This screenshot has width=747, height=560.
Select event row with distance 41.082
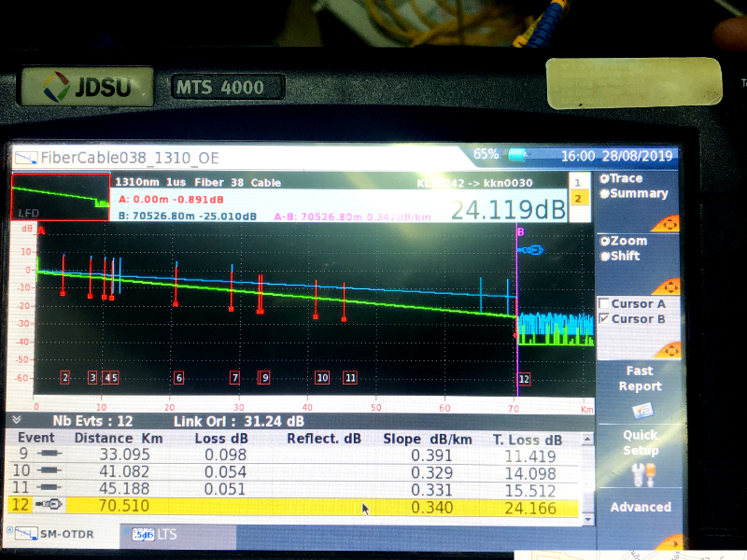click(x=293, y=471)
